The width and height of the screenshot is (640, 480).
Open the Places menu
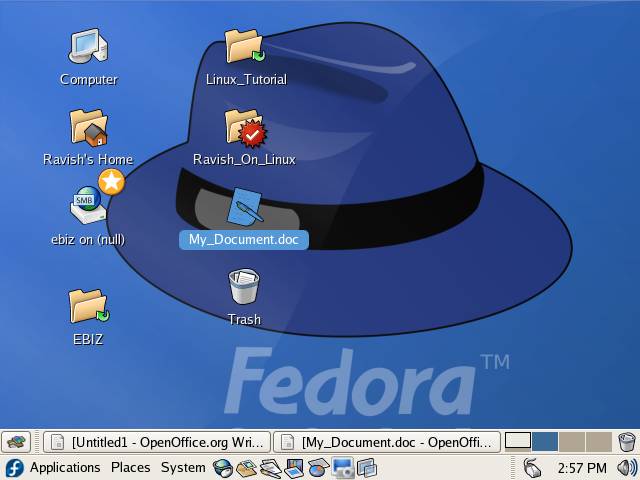(130, 467)
